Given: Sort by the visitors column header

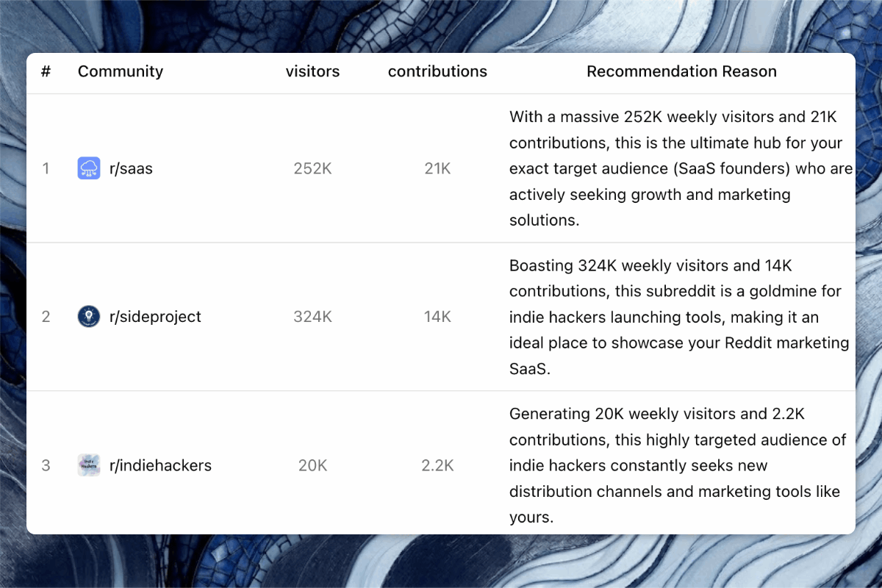Looking at the screenshot, I should pos(312,71).
